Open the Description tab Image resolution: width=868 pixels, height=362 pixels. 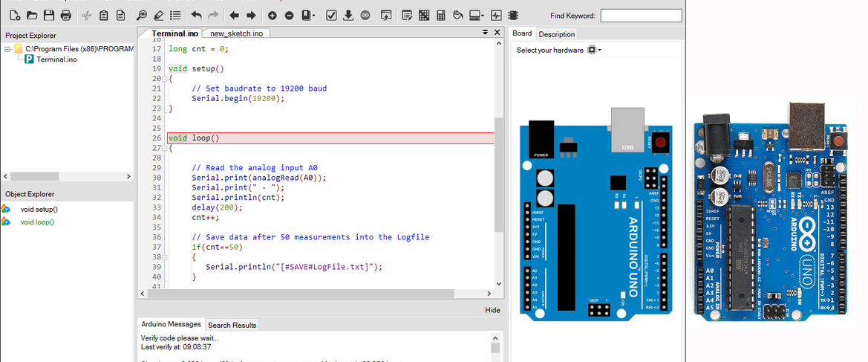[556, 34]
